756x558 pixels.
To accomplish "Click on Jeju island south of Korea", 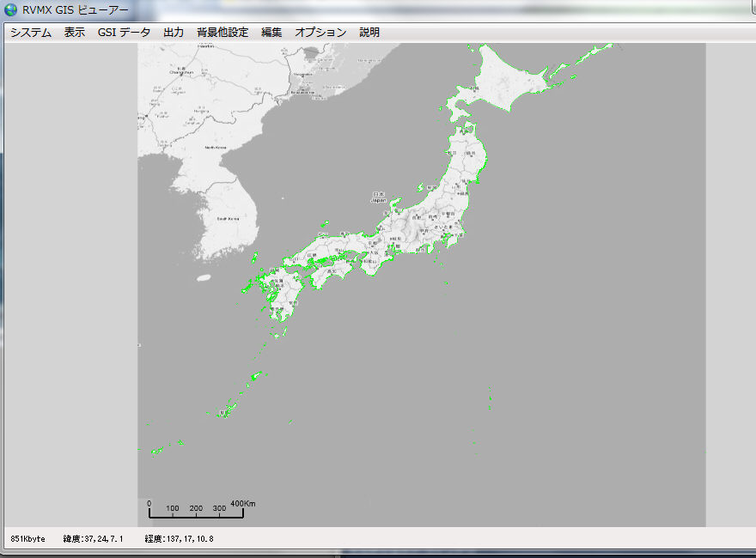I will 204,277.
